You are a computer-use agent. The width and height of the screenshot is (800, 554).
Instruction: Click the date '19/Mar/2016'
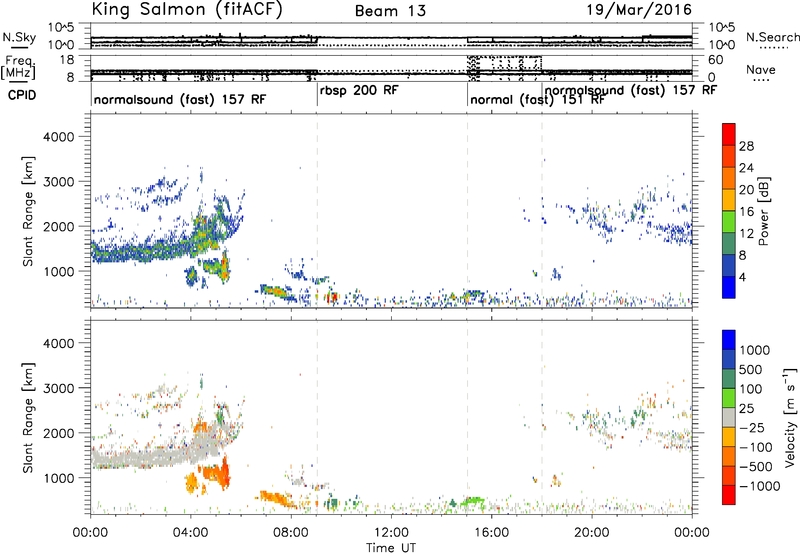(x=639, y=10)
